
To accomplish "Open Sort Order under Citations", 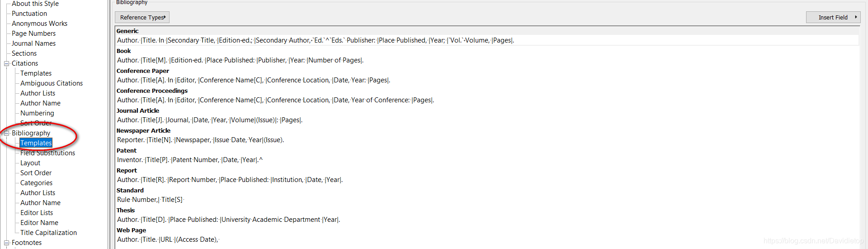I will pyautogui.click(x=36, y=123).
